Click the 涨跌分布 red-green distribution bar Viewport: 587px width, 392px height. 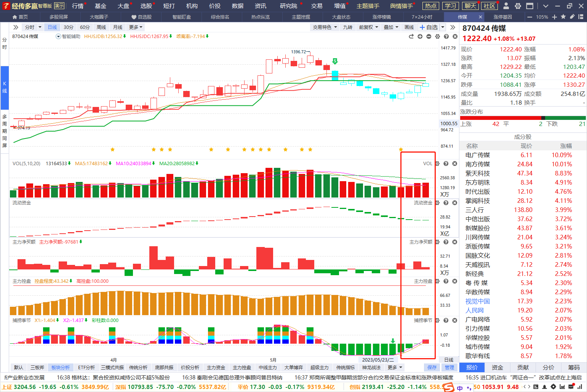coord(523,118)
